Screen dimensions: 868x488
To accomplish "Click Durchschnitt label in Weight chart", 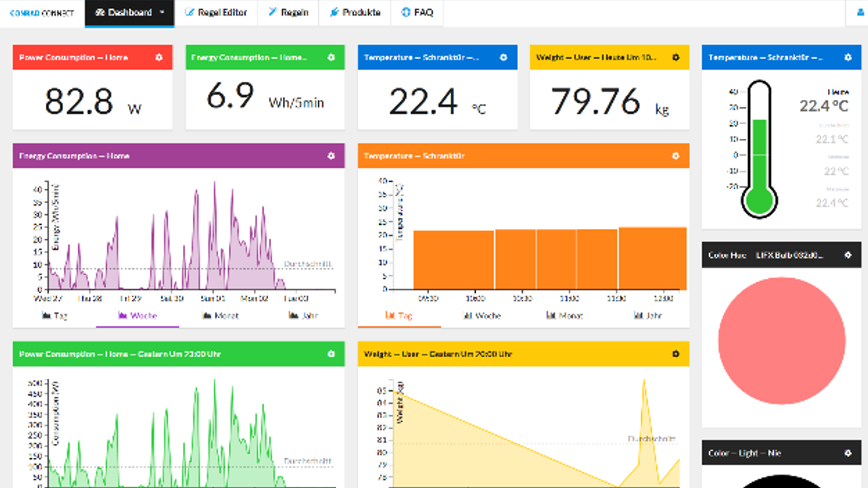I will (x=652, y=439).
